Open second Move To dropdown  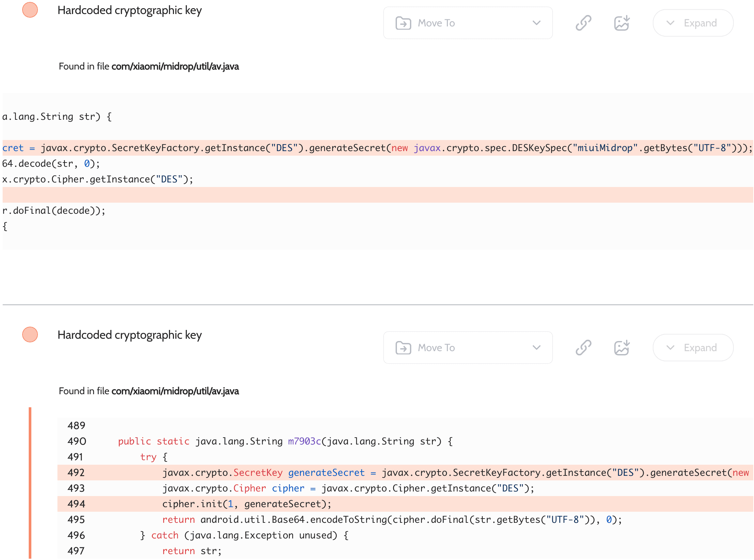(x=468, y=348)
